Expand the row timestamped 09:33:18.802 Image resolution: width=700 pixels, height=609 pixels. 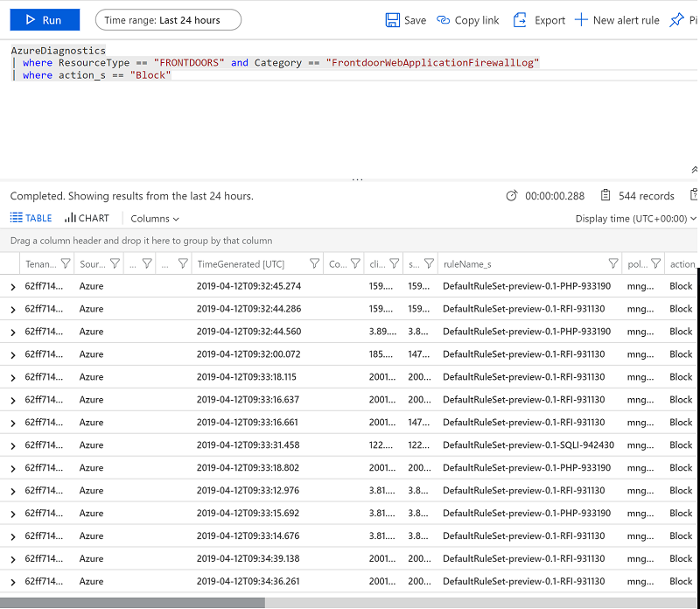(x=13, y=469)
